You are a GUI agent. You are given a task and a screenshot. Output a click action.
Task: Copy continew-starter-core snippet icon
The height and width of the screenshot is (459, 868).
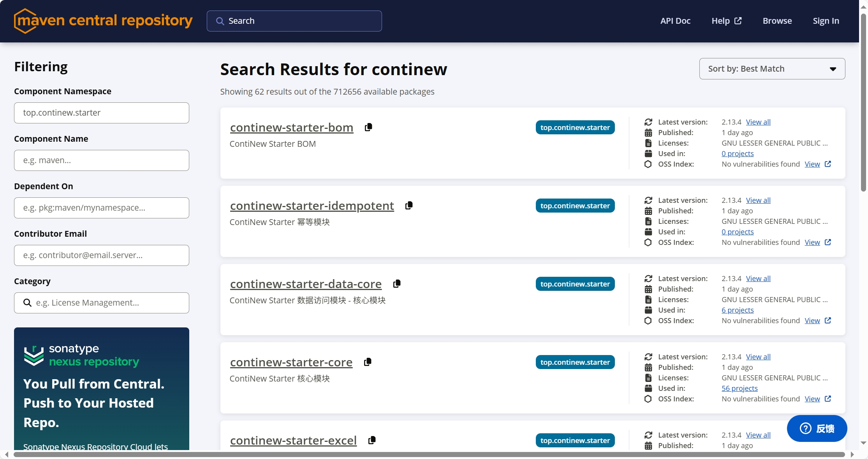pyautogui.click(x=368, y=362)
